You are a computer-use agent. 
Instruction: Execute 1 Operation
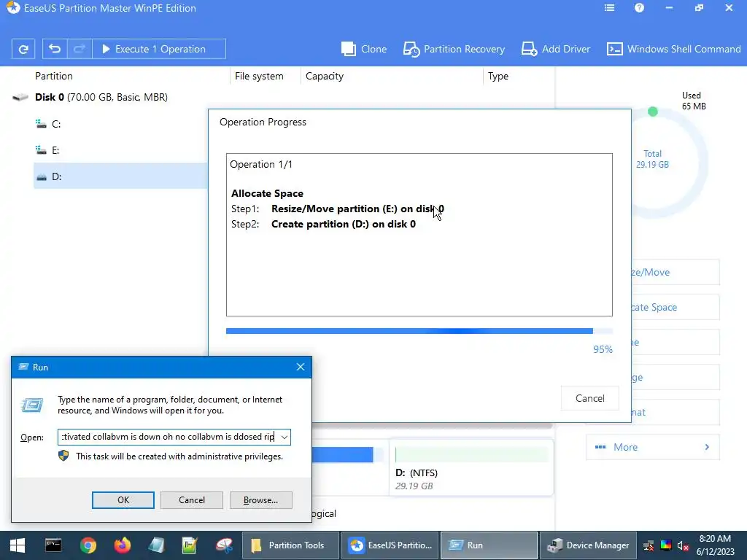tap(158, 49)
